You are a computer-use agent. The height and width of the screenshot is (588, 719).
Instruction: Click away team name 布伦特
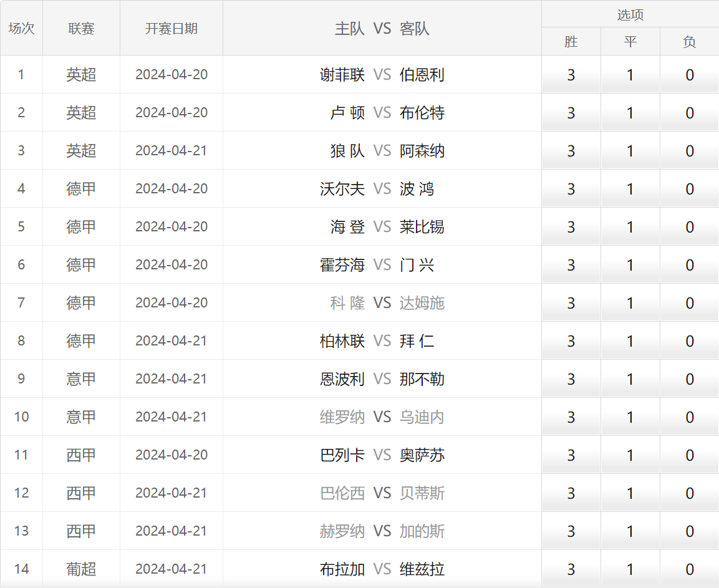pyautogui.click(x=422, y=113)
